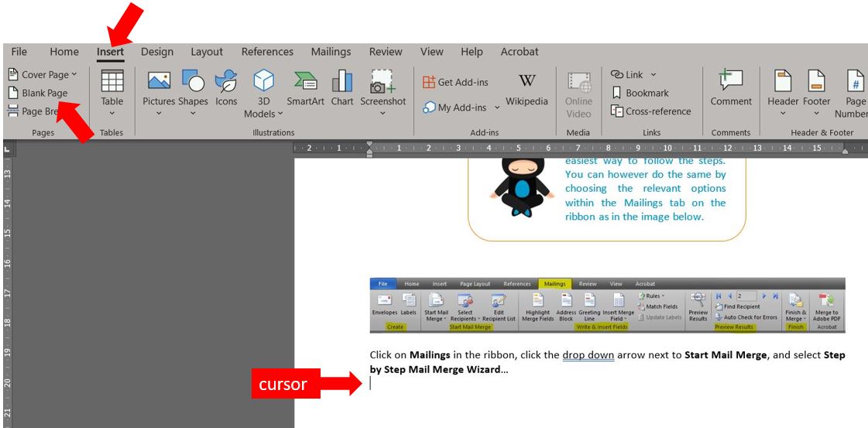The width and height of the screenshot is (868, 428).
Task: Click the Page Number button
Action: click(853, 94)
